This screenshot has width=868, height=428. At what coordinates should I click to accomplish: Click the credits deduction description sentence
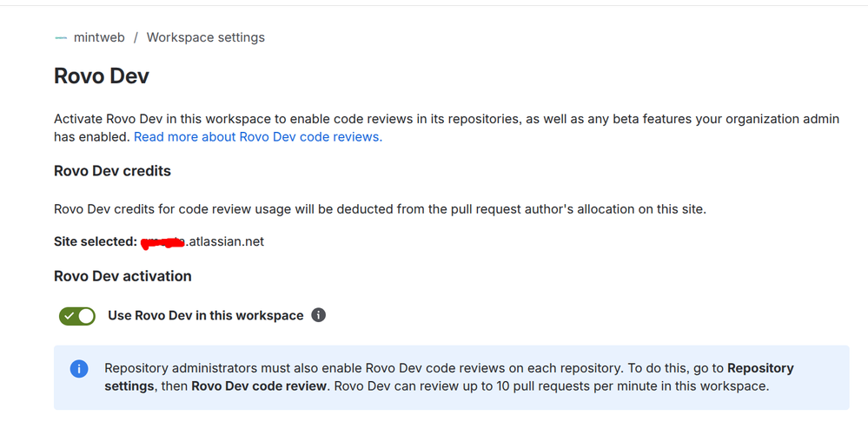[381, 209]
